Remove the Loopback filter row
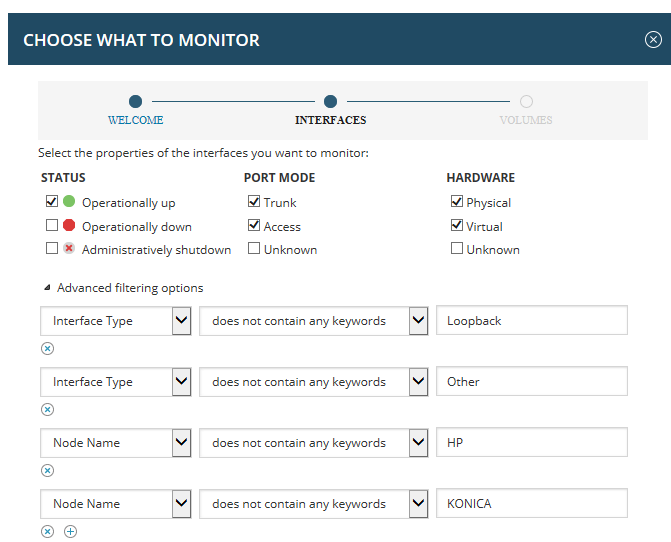Screen dimensions: 671x542 [x=48, y=349]
